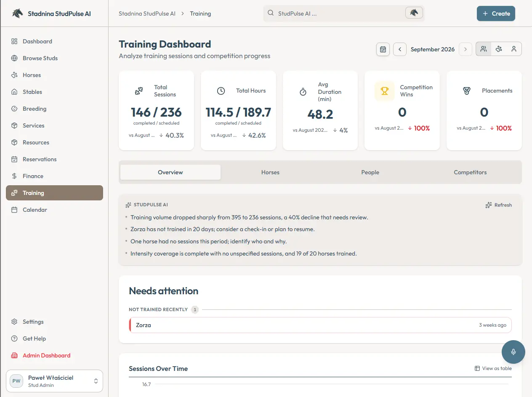Click the Horses paw icon in the sidebar

tap(14, 75)
